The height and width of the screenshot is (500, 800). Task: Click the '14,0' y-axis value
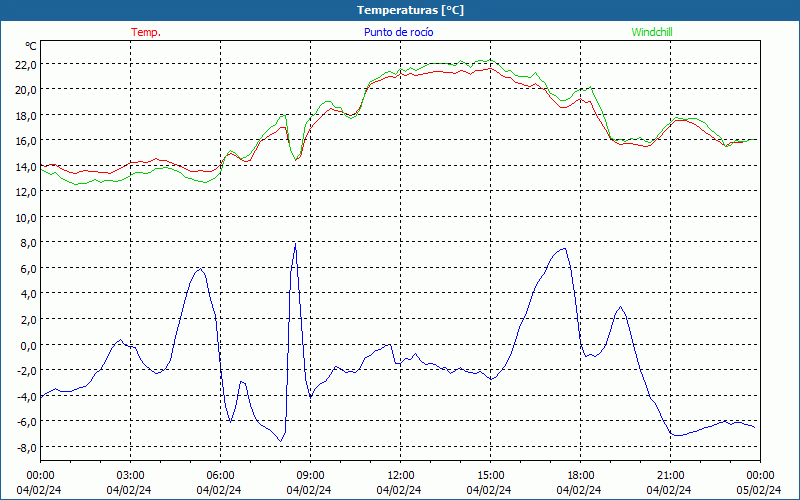(x=26, y=166)
